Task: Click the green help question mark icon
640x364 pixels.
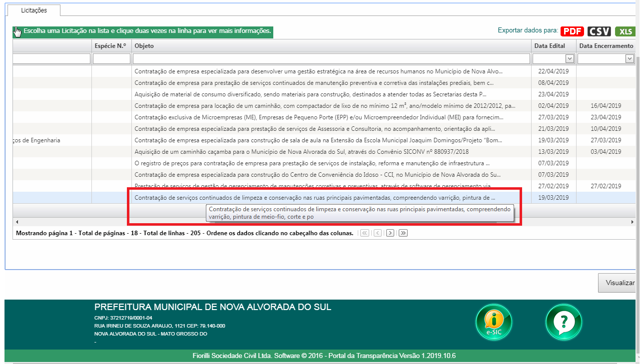Action: [x=564, y=322]
